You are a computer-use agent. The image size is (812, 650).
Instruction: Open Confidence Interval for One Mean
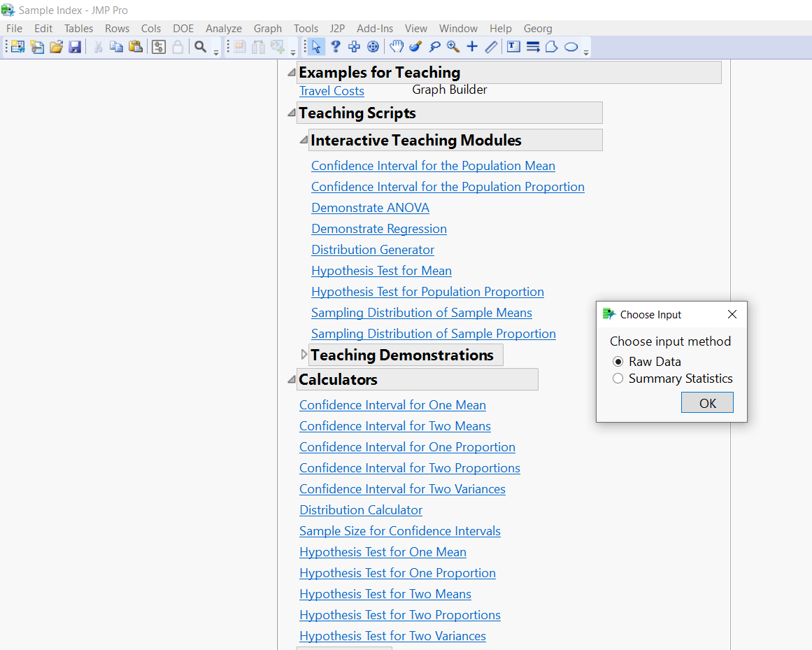click(392, 405)
